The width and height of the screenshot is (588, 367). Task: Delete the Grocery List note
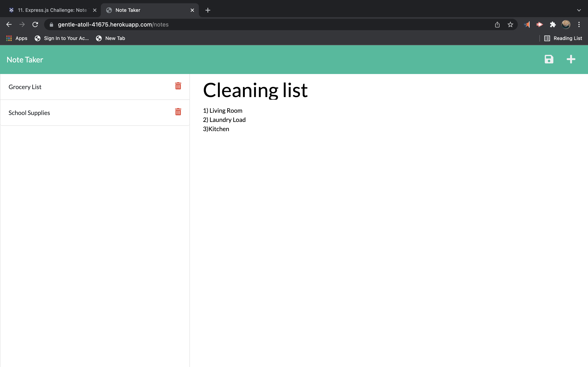(178, 86)
